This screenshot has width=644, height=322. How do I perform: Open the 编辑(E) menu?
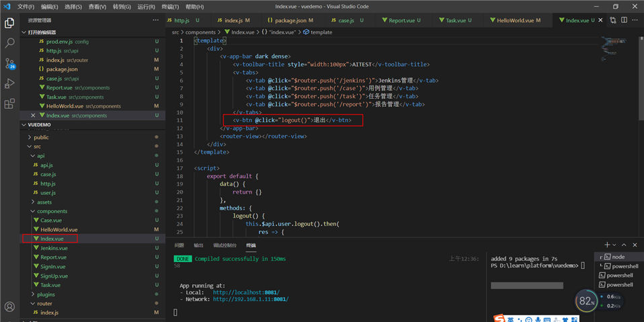pos(50,7)
